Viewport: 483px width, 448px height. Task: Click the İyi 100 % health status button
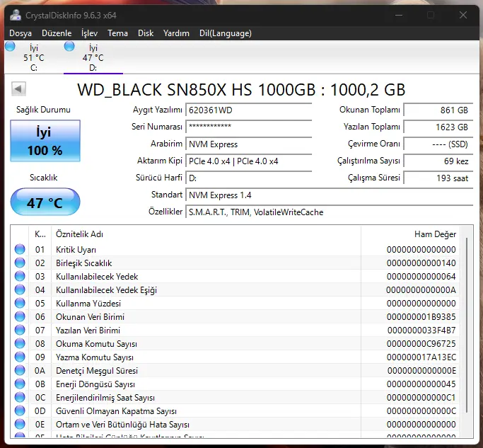click(x=45, y=141)
